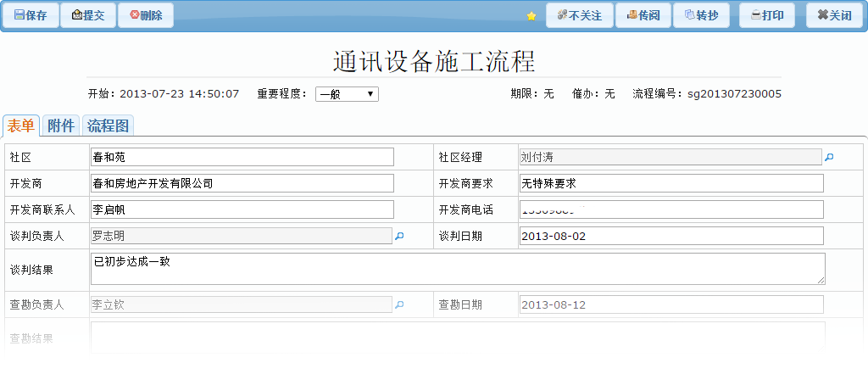Click the 开发商要求 input field
This screenshot has height=374, width=868.
(x=670, y=183)
